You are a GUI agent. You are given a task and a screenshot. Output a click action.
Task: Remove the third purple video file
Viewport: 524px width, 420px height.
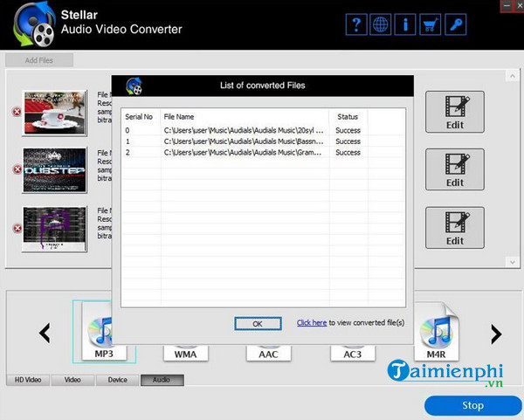point(17,228)
